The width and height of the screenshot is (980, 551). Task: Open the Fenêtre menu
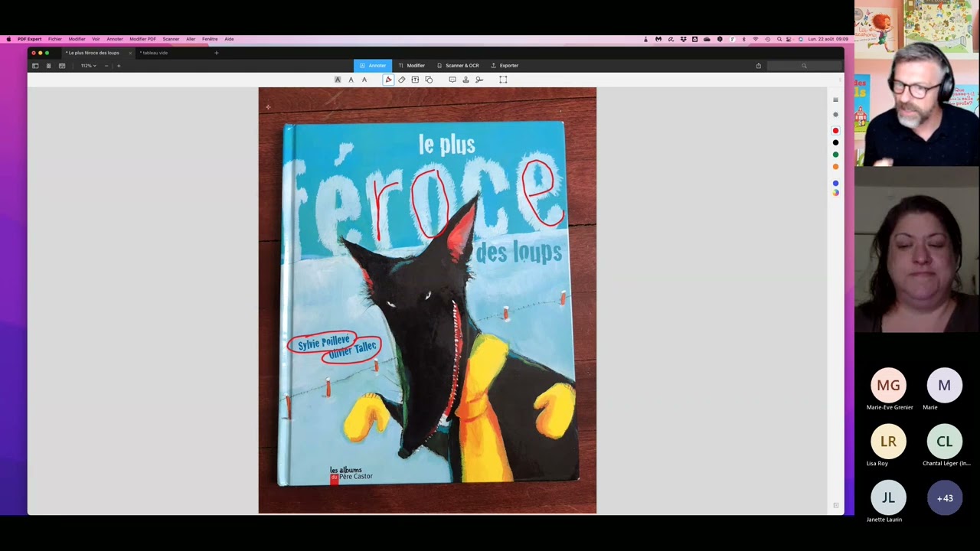210,39
